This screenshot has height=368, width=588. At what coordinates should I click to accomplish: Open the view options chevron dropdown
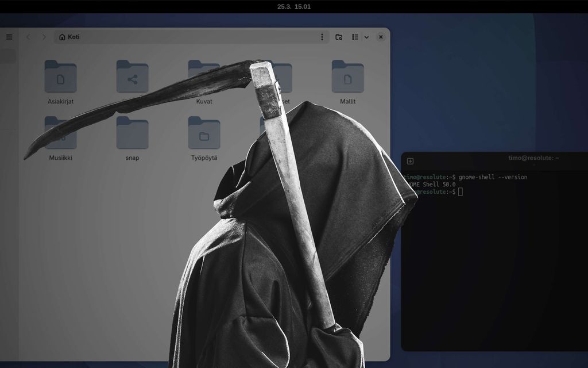[366, 37]
